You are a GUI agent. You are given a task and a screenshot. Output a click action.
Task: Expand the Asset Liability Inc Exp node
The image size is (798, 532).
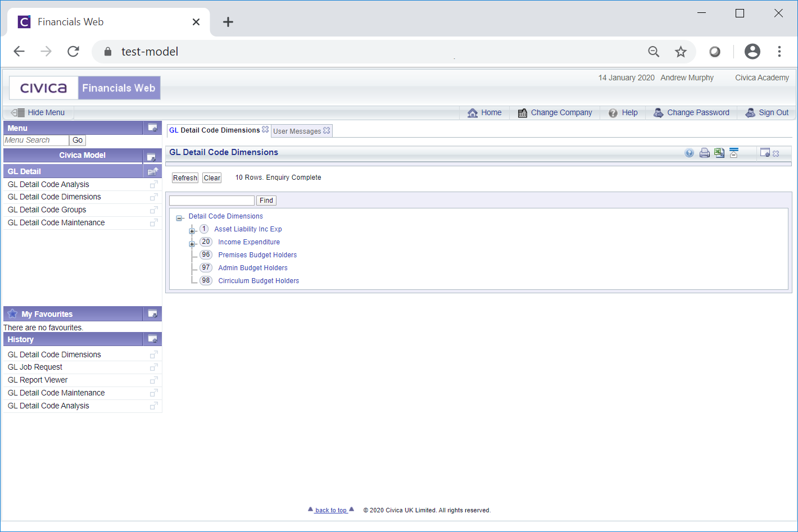point(192,231)
